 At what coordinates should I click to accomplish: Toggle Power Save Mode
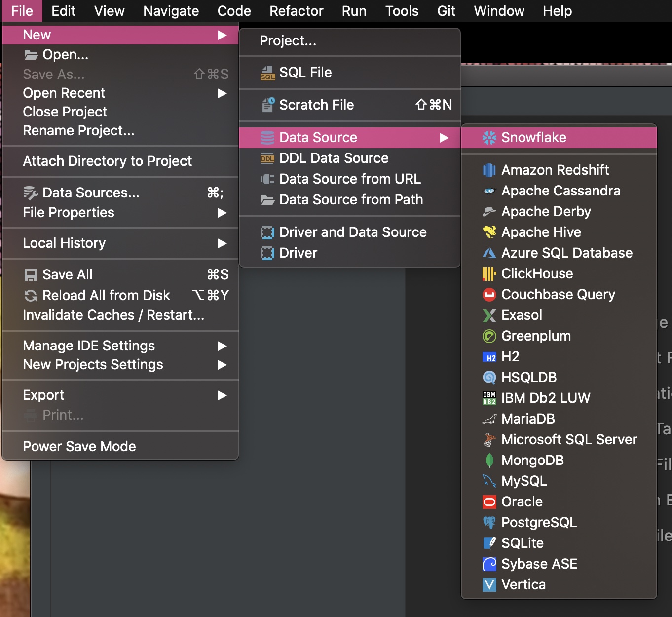(x=79, y=446)
